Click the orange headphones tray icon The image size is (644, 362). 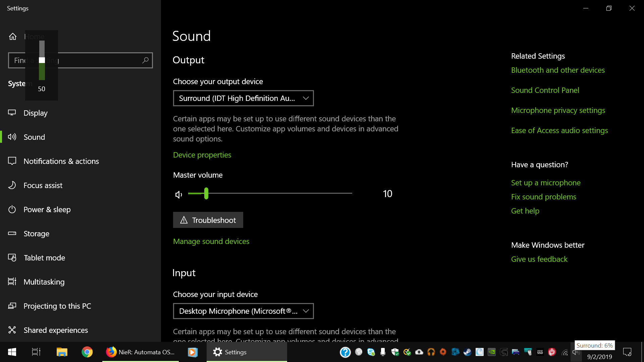pyautogui.click(x=431, y=352)
